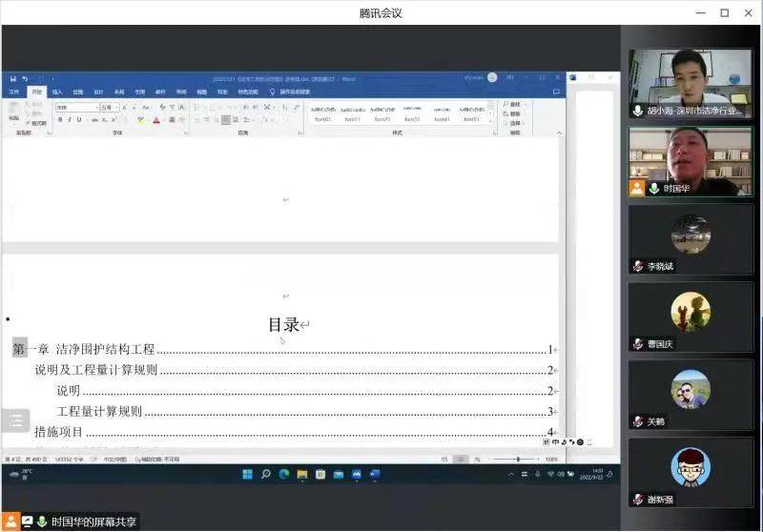This screenshot has width=763, height=532.
Task: Expand the styles gallery more arrow
Action: pyautogui.click(x=490, y=121)
